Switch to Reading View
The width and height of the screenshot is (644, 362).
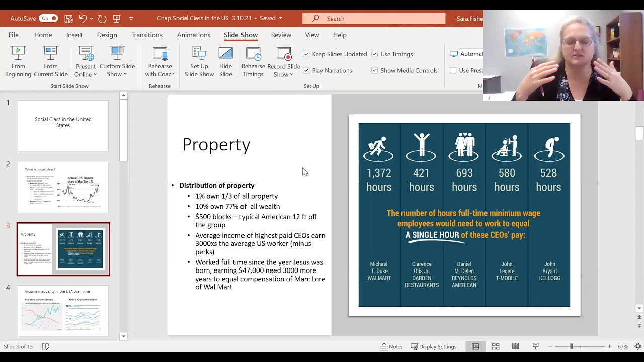point(516,346)
